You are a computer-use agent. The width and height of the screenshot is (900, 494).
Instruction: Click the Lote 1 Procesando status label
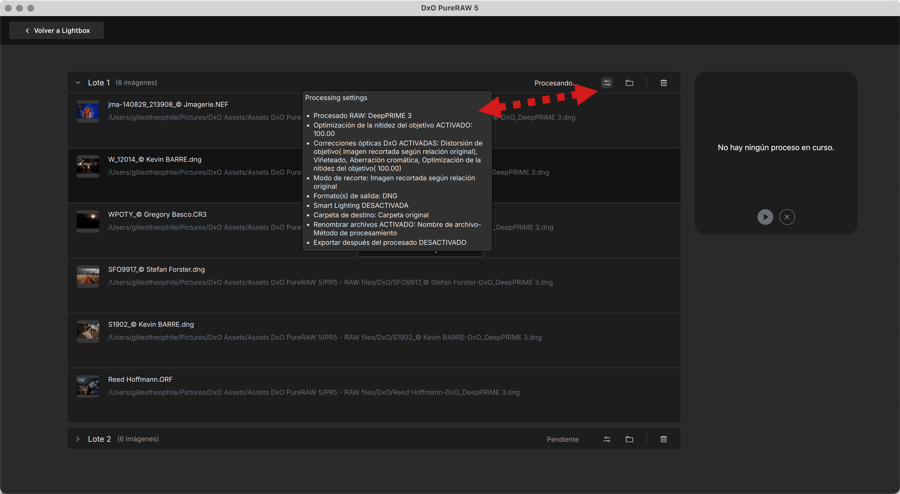pos(553,83)
